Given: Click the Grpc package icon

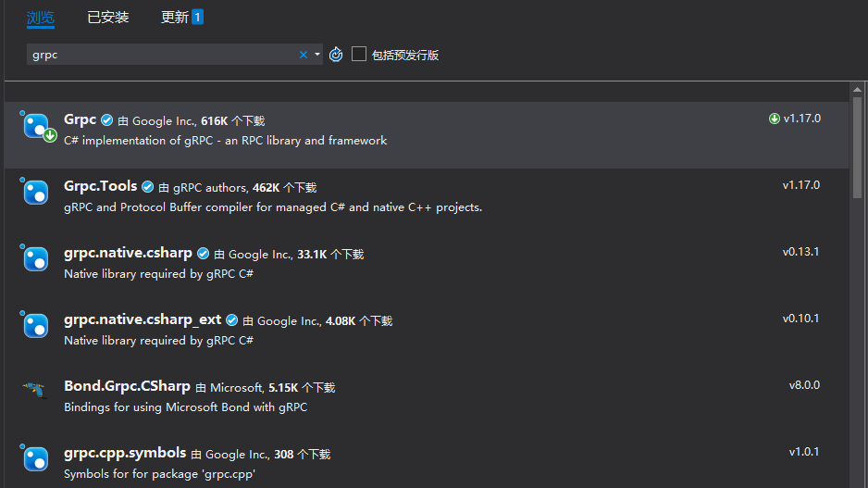Looking at the screenshot, I should pyautogui.click(x=36, y=127).
